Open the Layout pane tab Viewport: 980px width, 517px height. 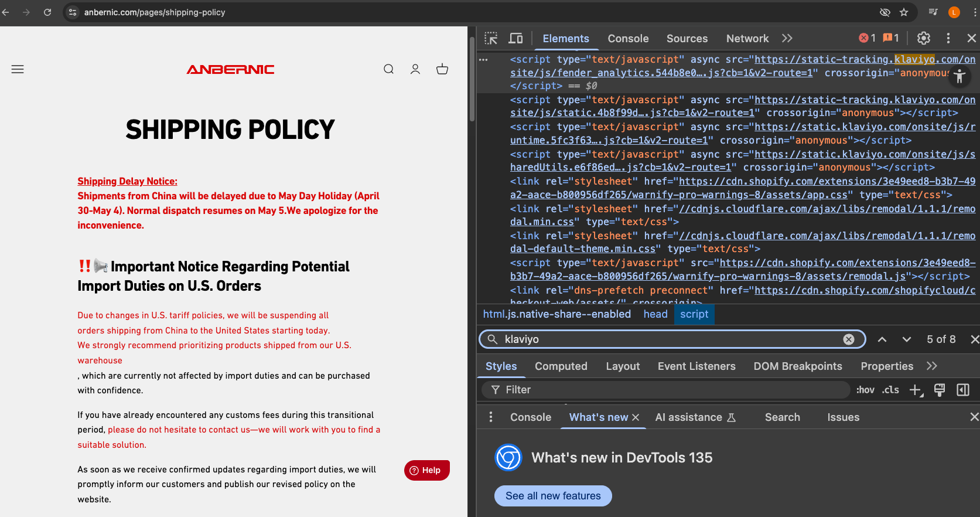coord(623,366)
